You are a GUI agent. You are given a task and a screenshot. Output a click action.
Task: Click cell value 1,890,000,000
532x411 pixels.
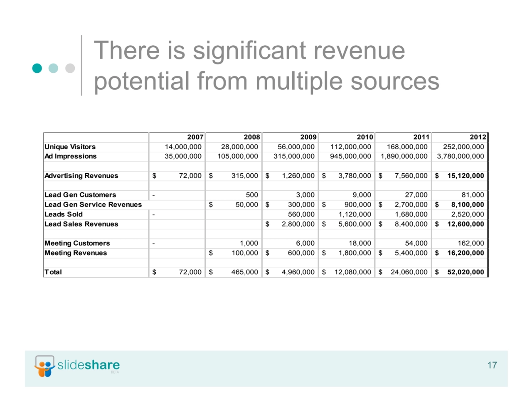click(x=404, y=156)
